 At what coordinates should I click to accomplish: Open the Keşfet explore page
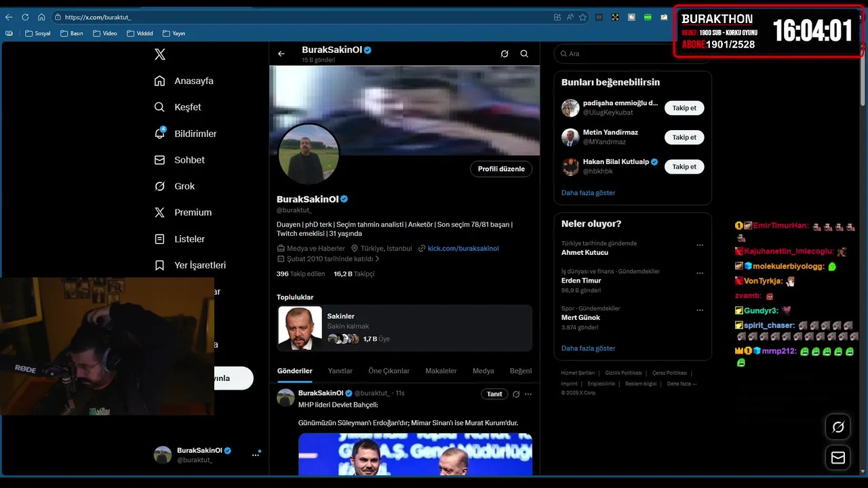pos(178,107)
